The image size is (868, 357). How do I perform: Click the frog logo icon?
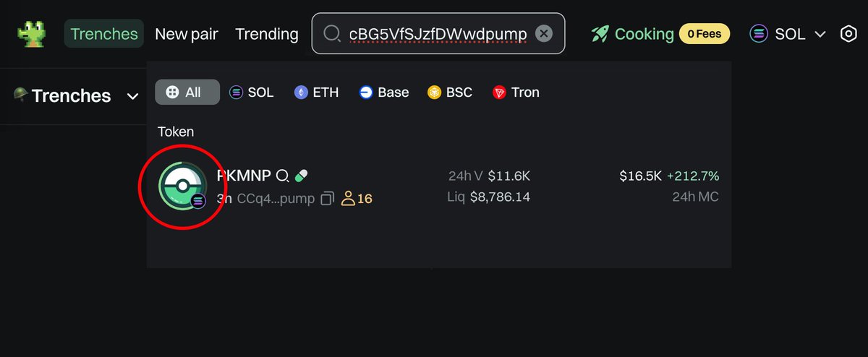[32, 33]
